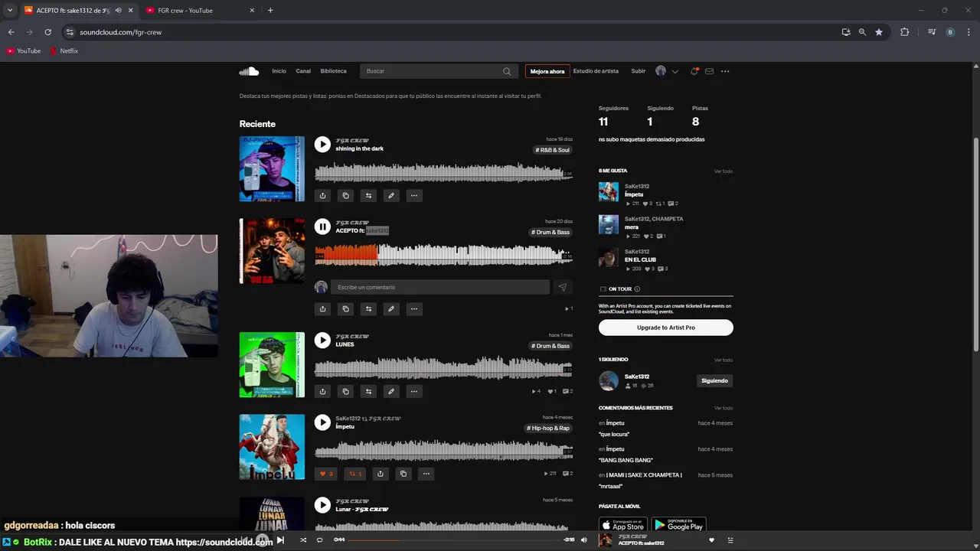Open more options for LUNES track
Viewport: 980px width, 551px height.
[414, 391]
